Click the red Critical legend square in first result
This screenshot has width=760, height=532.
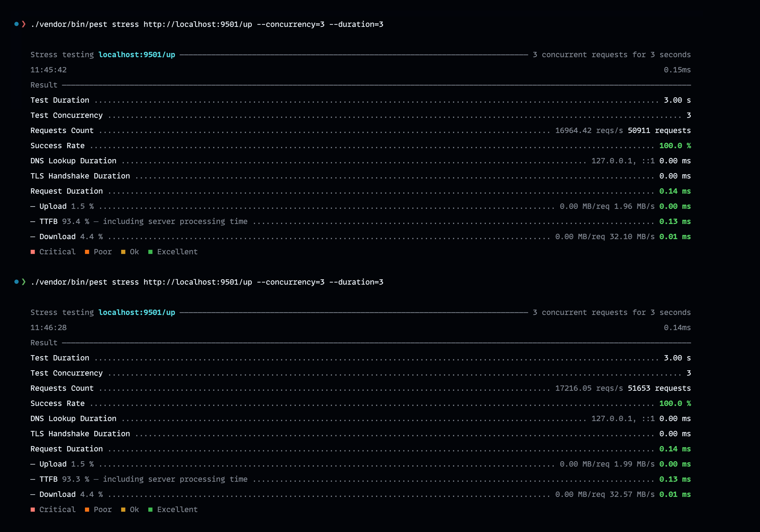(33, 252)
